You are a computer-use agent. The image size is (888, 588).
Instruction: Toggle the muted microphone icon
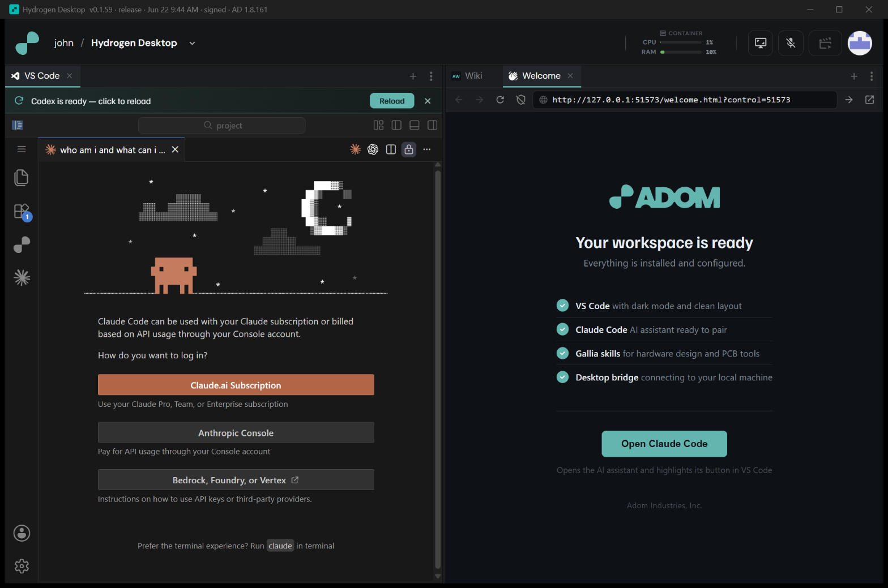791,43
